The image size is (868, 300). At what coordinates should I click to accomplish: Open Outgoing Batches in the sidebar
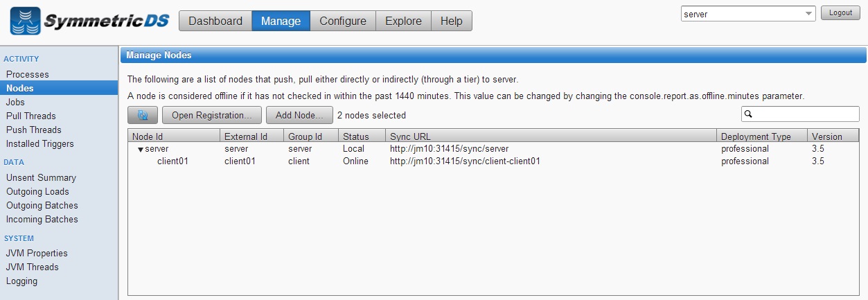click(x=42, y=205)
